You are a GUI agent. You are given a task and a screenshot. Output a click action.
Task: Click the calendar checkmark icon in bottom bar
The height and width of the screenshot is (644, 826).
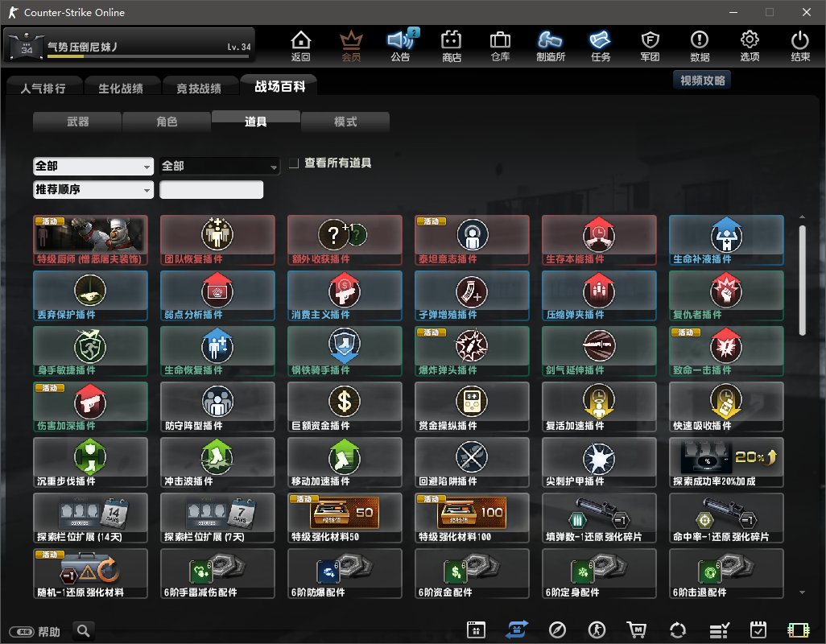coord(758,630)
